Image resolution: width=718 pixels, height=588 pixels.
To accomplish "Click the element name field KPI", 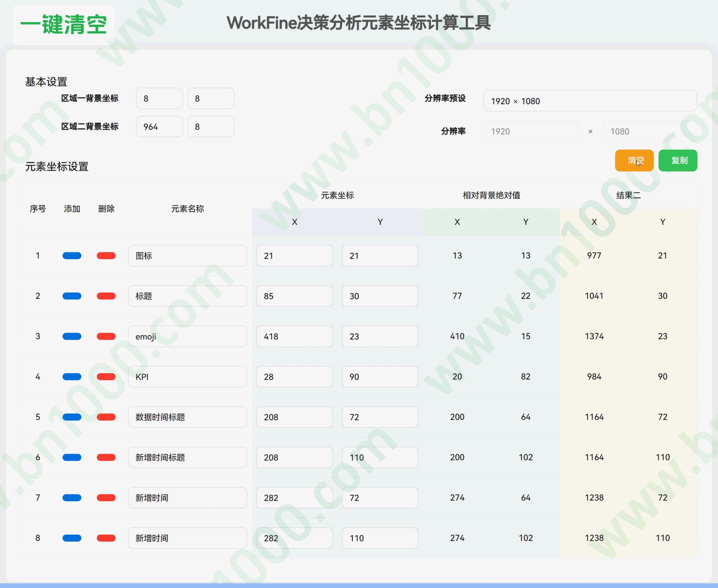I will [x=188, y=377].
